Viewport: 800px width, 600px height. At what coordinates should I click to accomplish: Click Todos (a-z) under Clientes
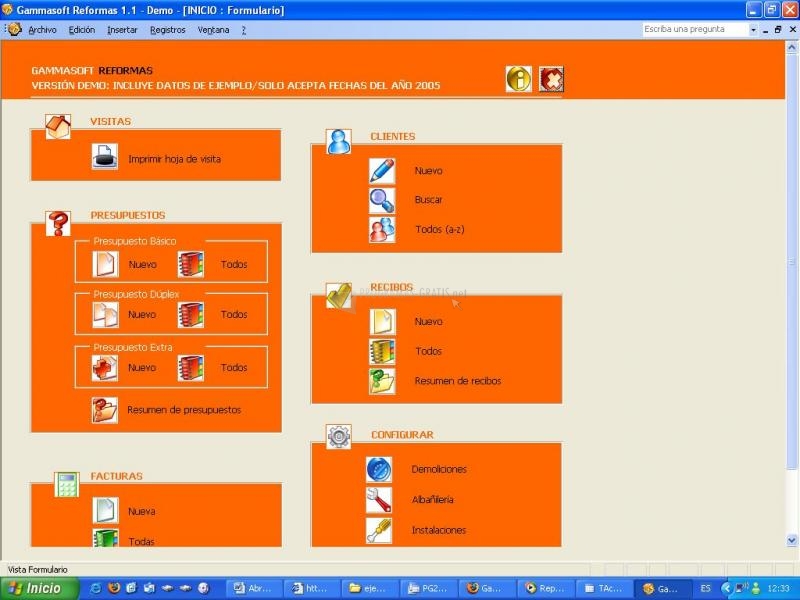(x=440, y=230)
